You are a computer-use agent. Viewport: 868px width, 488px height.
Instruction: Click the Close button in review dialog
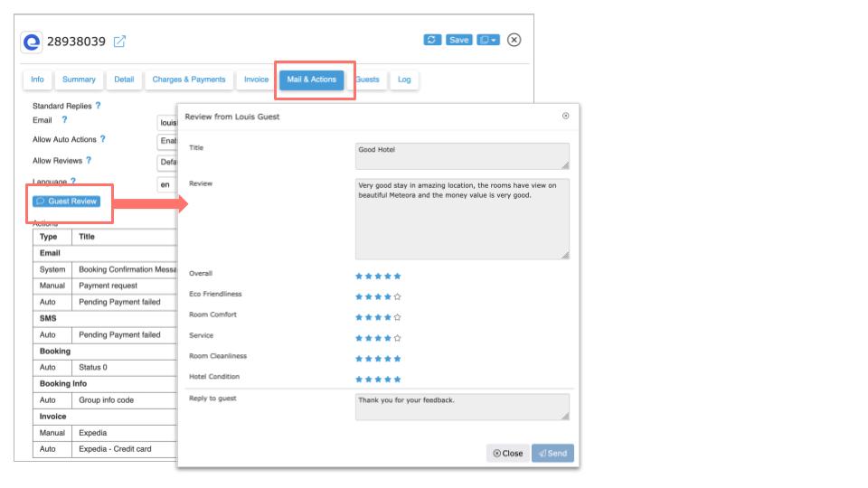click(x=507, y=453)
